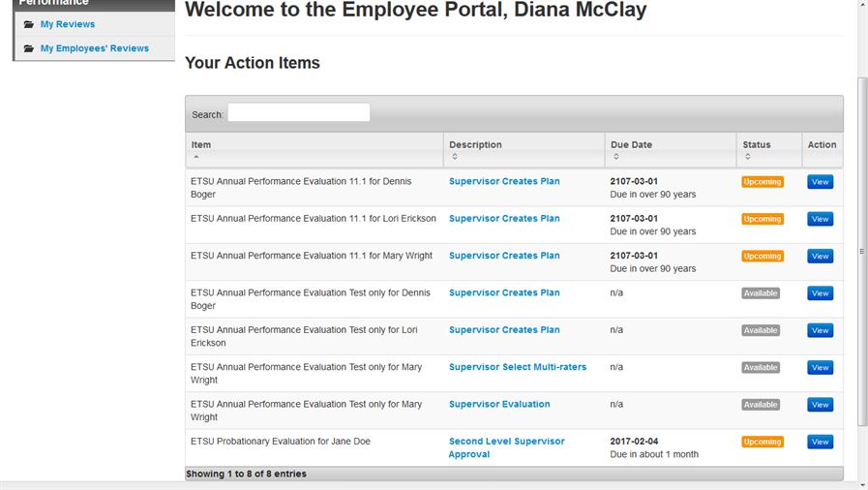Click the Available badge for Lori Erickson
This screenshot has height=490, width=868.
(761, 330)
